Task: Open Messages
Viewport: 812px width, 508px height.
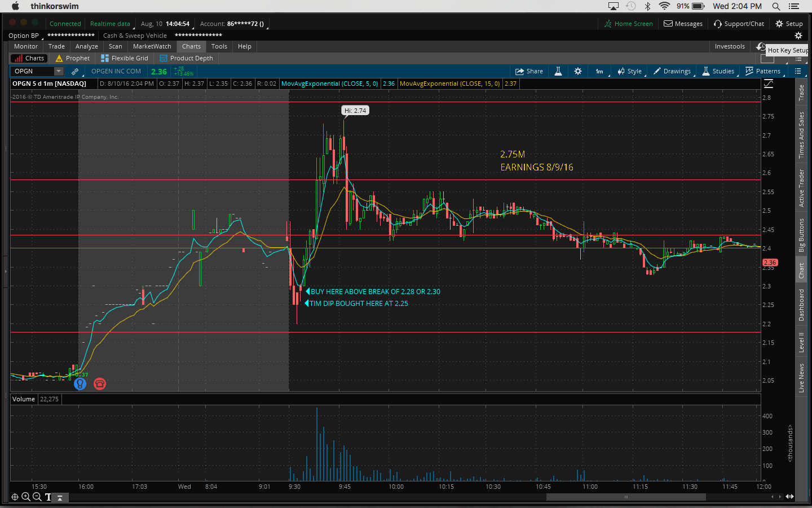Action: click(x=683, y=24)
